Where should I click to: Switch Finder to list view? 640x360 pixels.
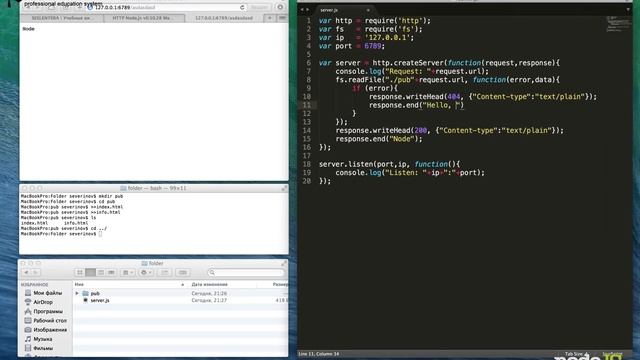tap(90, 272)
